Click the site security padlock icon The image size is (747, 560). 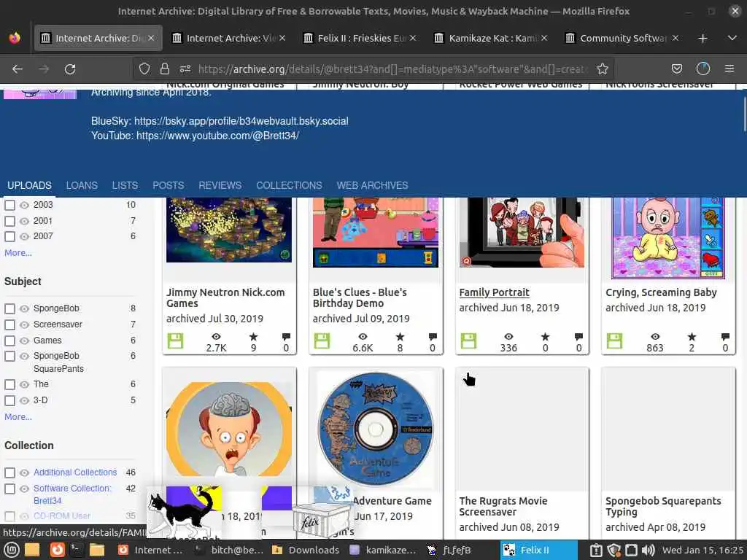(x=165, y=69)
